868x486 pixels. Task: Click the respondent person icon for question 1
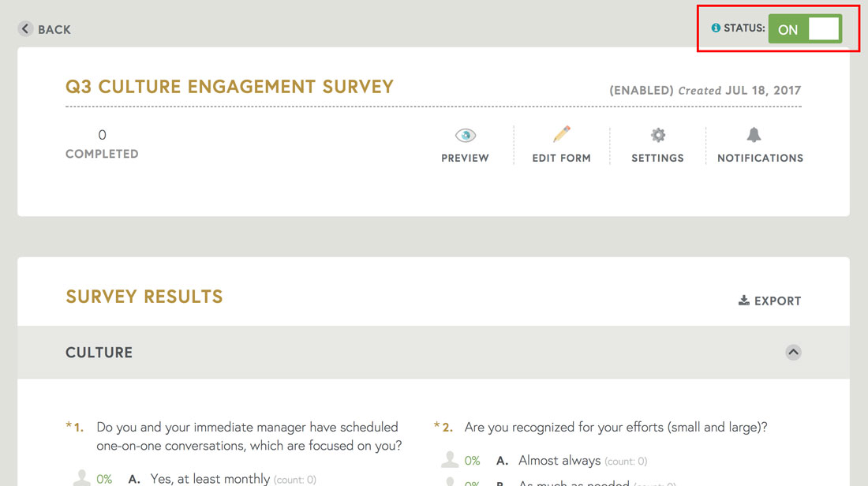point(82,478)
